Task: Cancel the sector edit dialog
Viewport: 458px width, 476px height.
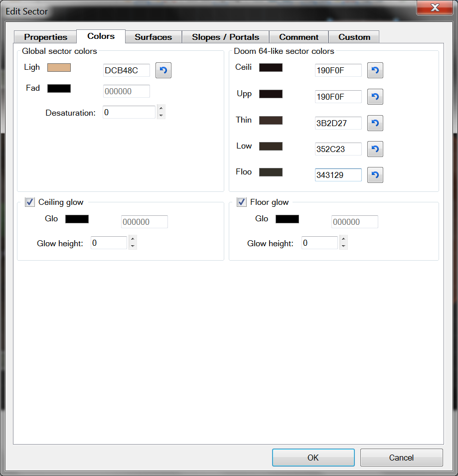Action: click(401, 457)
